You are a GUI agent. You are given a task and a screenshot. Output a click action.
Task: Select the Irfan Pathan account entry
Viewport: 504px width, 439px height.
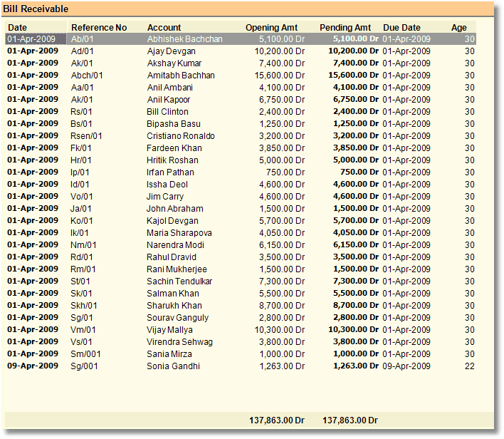pyautogui.click(x=170, y=172)
